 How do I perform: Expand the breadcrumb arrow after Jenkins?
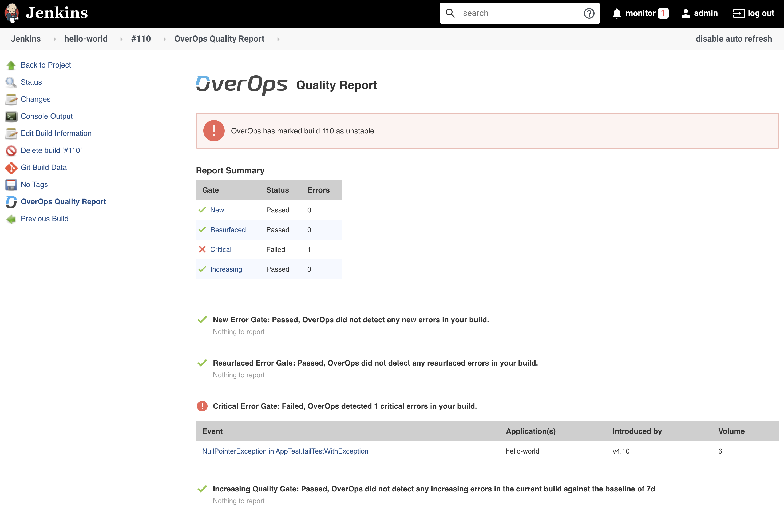54,39
